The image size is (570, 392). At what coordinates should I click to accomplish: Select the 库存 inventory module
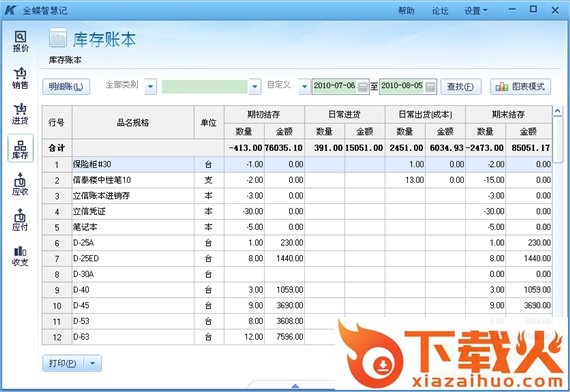coord(20,148)
